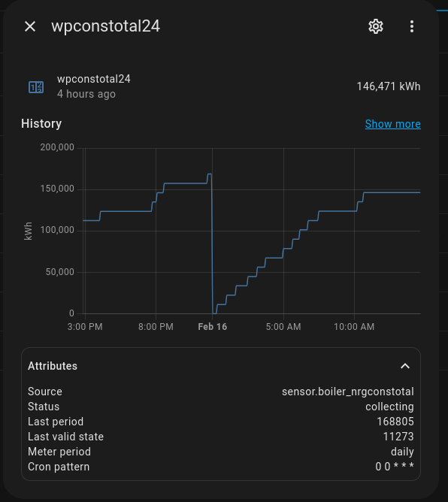This screenshot has width=448, height=502.
Task: Click the Status collecting value
Action: pos(389,407)
